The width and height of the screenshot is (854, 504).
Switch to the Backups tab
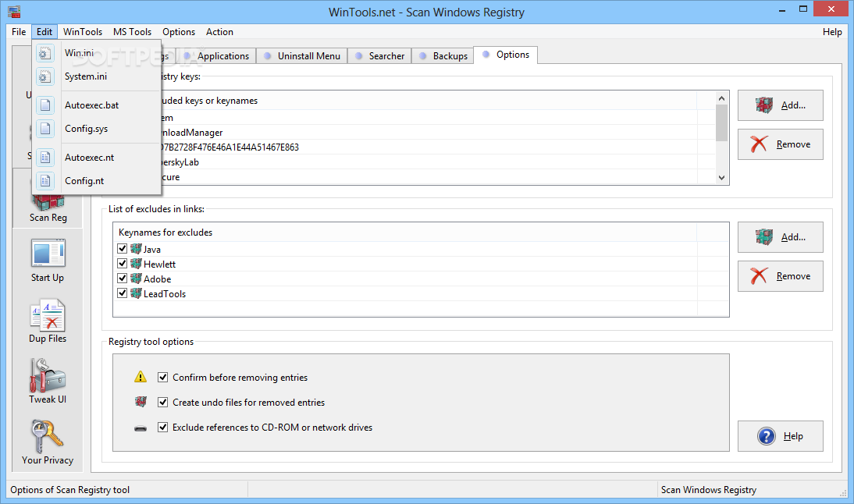[443, 56]
